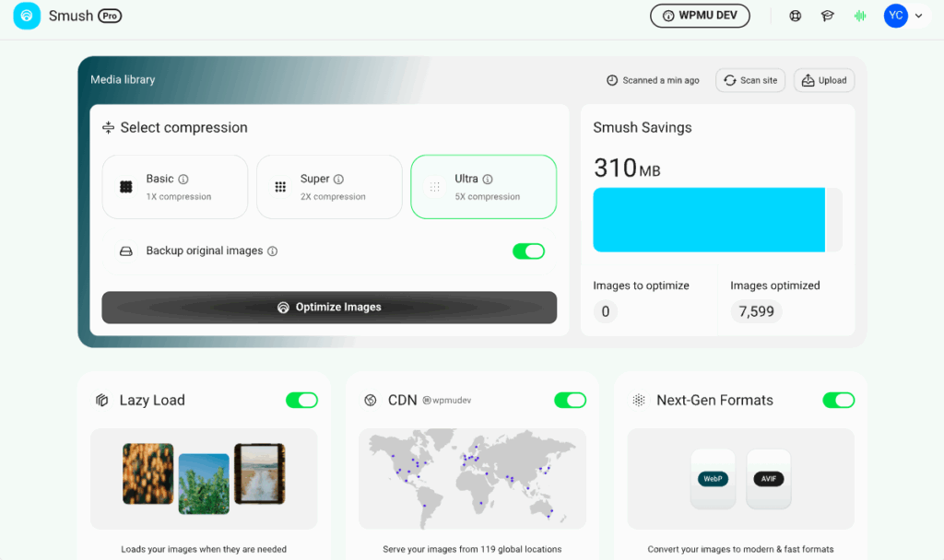The image size is (944, 560).
Task: Click the Scan site button
Action: pos(750,80)
